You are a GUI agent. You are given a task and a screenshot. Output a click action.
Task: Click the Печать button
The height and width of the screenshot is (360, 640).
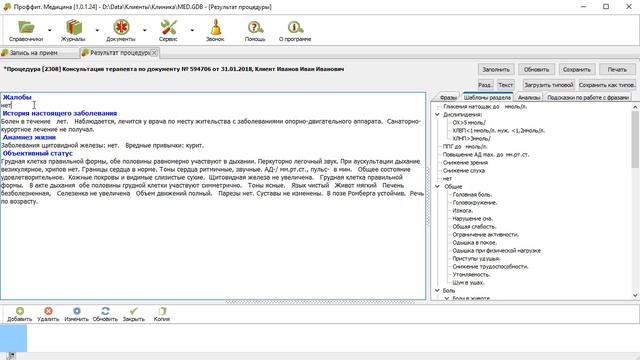pos(617,69)
